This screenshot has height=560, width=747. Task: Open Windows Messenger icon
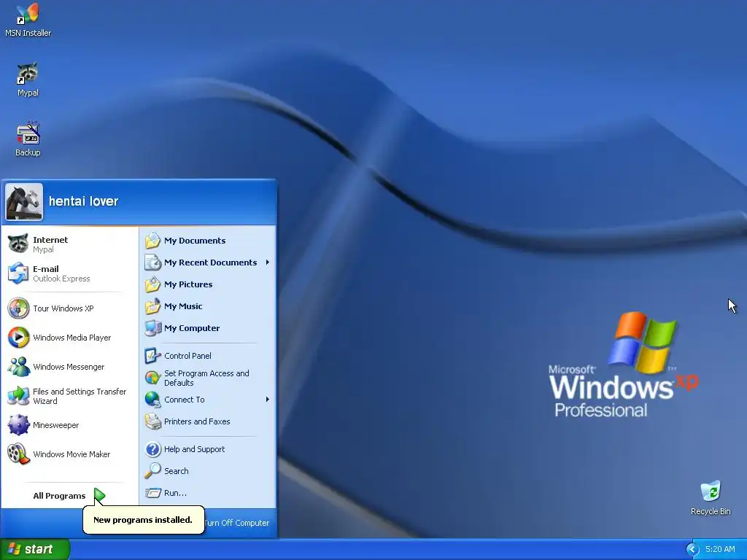(18, 367)
